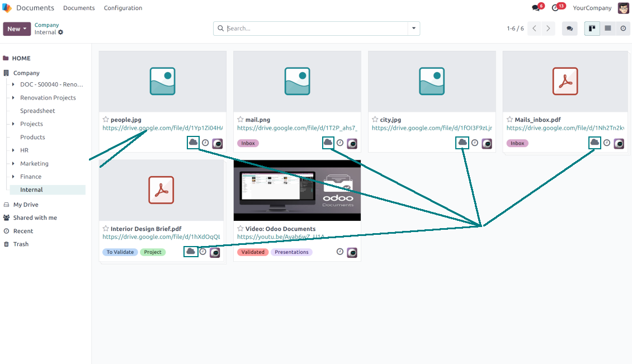Click the To Validate tag
Screen dimensions: 632x364
(x=120, y=252)
